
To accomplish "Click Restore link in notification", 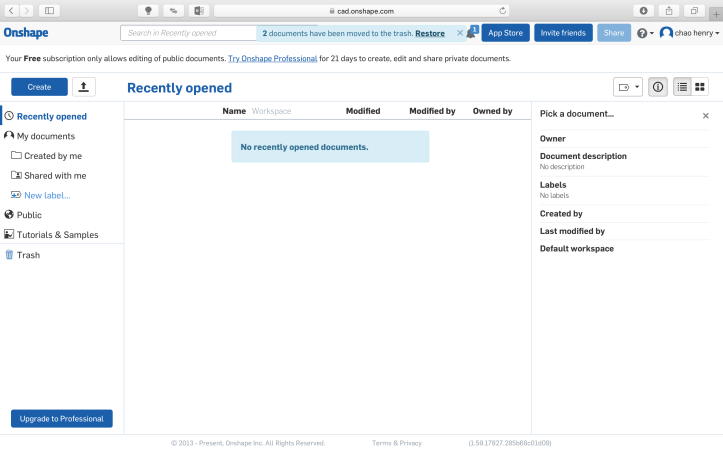I will 430,33.
